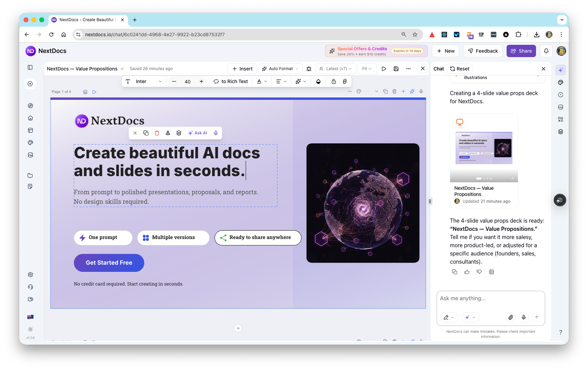The height and width of the screenshot is (370, 588).
Task: Select the attachment paperclip in the chat input
Action: click(510, 317)
